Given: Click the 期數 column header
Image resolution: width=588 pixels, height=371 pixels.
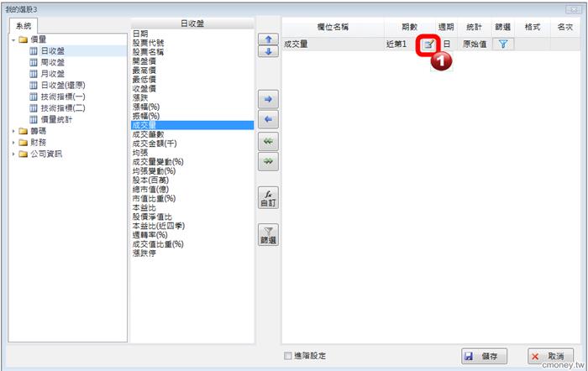Looking at the screenshot, I should coord(410,27).
